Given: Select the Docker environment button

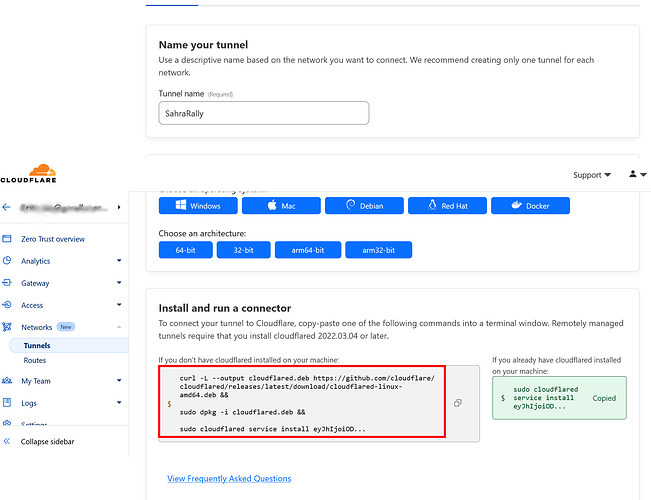Looking at the screenshot, I should [530, 206].
